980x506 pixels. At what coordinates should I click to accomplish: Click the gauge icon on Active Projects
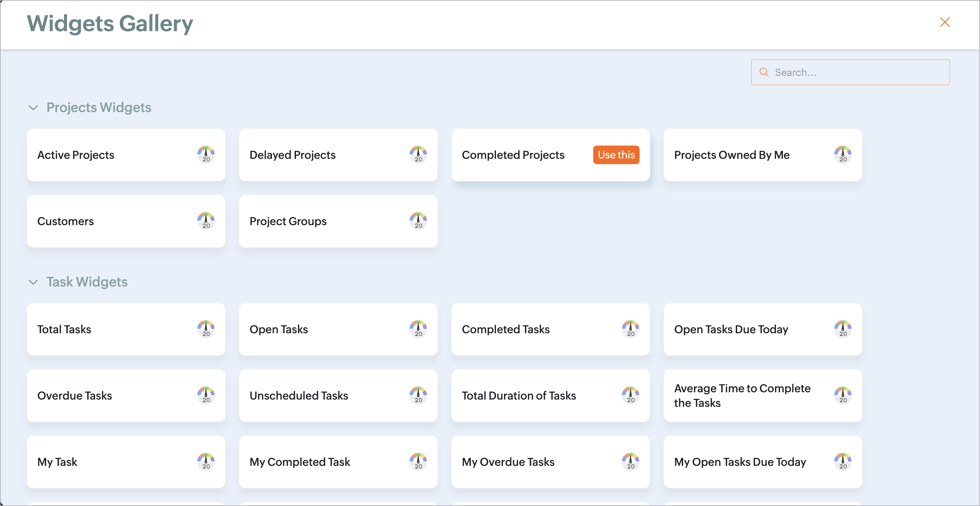(206, 154)
